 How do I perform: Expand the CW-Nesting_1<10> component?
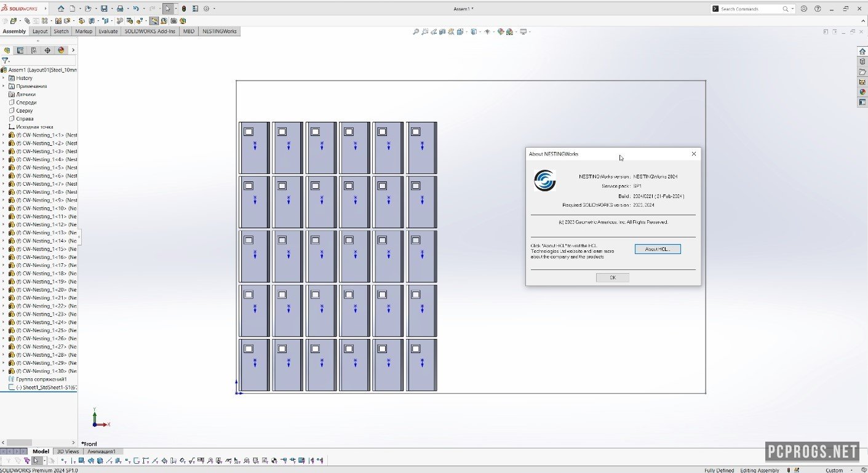click(3, 208)
